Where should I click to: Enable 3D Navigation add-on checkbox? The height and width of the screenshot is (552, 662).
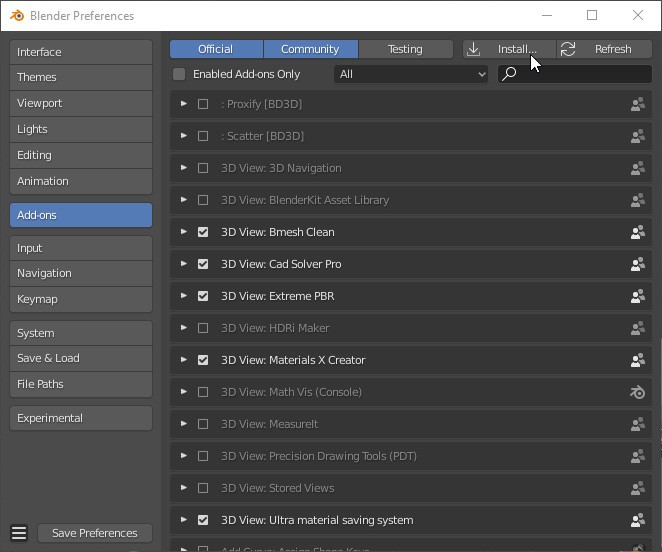point(203,168)
